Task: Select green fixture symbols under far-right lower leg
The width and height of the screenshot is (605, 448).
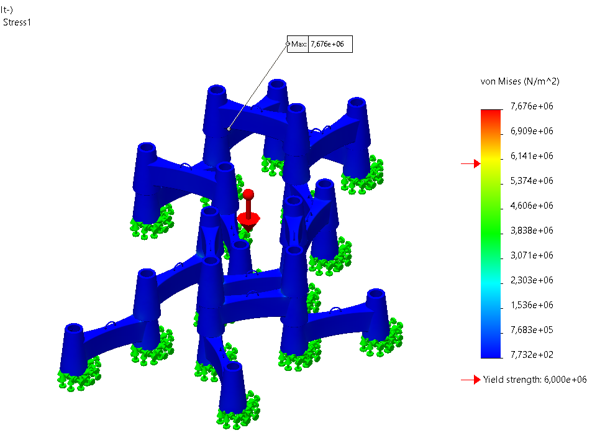Action: [382, 337]
